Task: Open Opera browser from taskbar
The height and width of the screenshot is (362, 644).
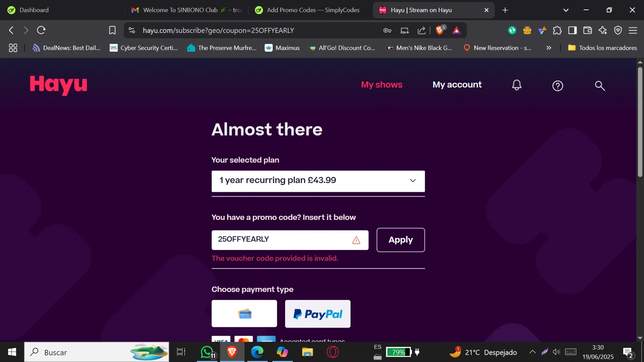Action: point(333,352)
